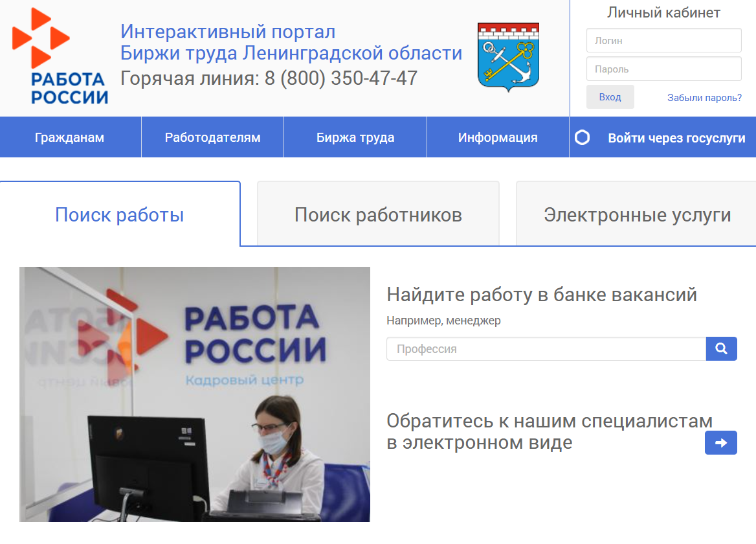Click the Найдите работу в банке вакансий heading
Viewport: 756px width, 544px height.
tap(542, 294)
